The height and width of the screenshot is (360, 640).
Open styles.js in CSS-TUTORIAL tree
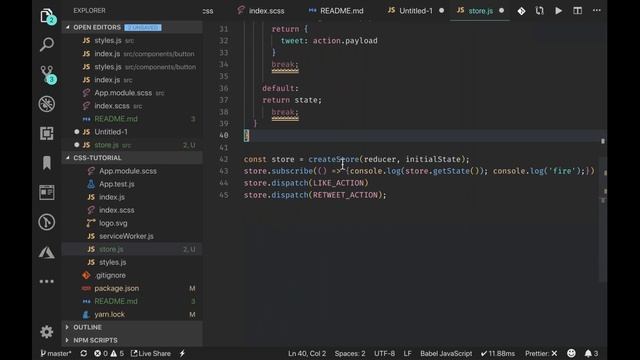tap(132, 262)
